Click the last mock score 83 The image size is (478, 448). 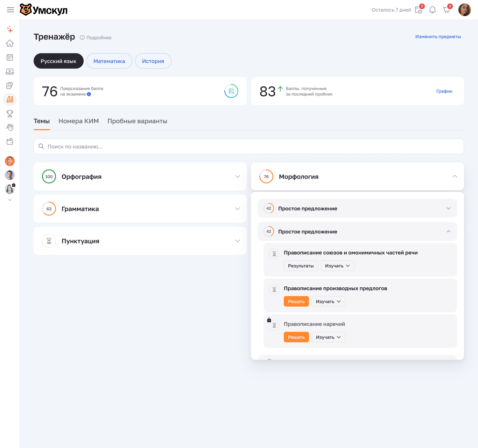(x=268, y=91)
